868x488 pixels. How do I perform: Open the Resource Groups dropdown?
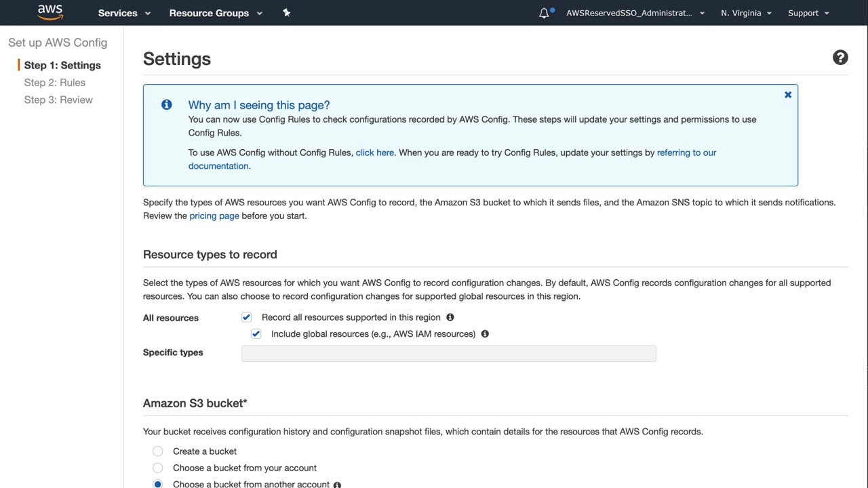click(215, 13)
